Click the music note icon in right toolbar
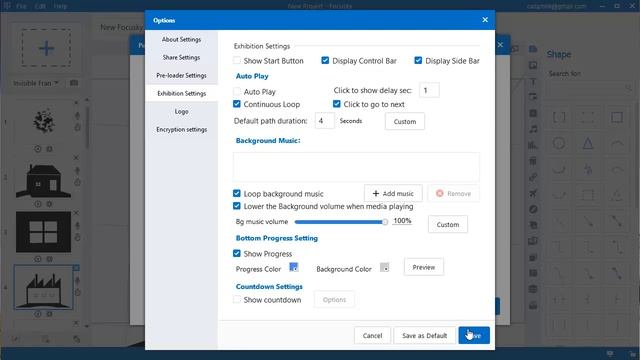 tap(533, 129)
